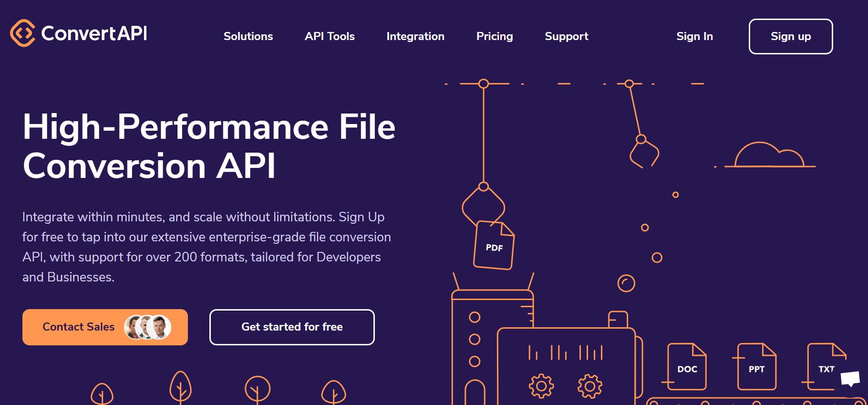Image resolution: width=868 pixels, height=405 pixels.
Task: Click the PPT file icon
Action: (x=756, y=366)
